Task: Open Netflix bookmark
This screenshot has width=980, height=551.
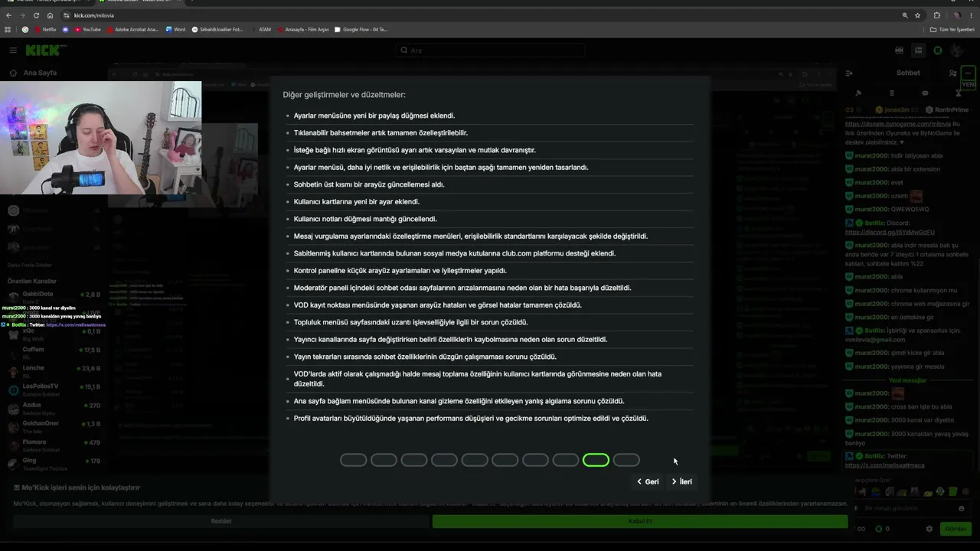Action: point(45,30)
